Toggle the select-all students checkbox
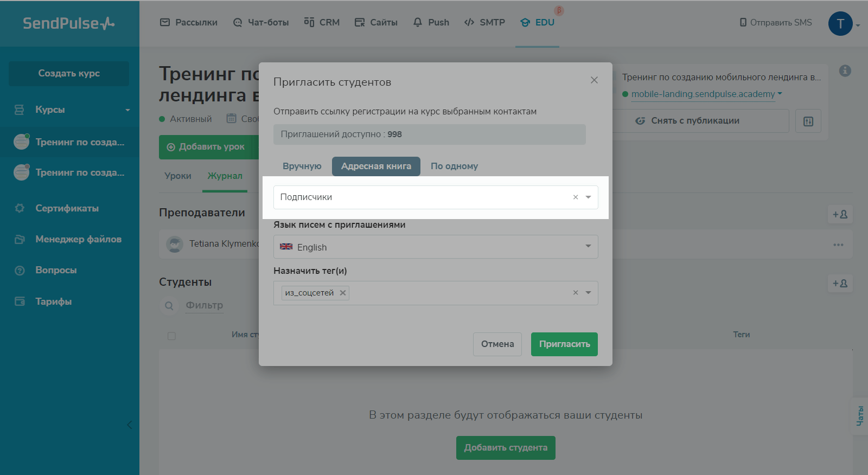This screenshot has width=868, height=475. [x=171, y=336]
